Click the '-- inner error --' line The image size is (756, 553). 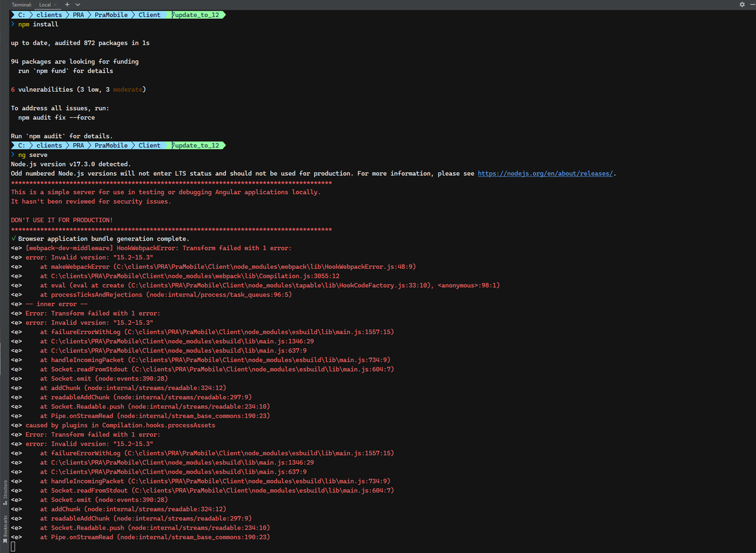[x=56, y=304]
